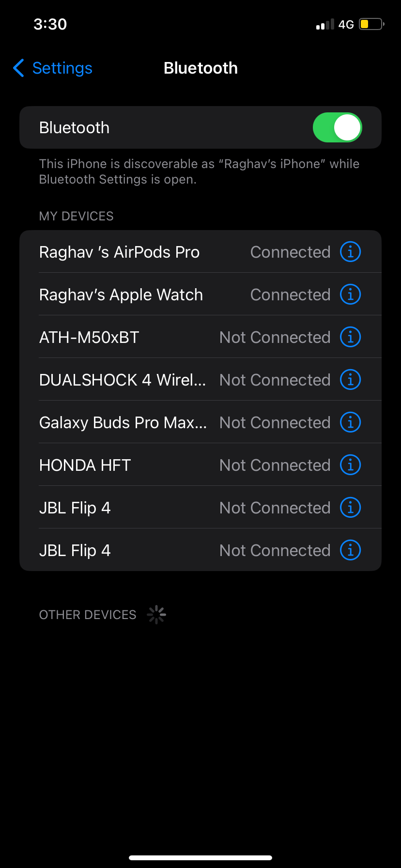The height and width of the screenshot is (868, 401).
Task: Open info for Raghav's AirPods Pro
Action: pos(350,252)
